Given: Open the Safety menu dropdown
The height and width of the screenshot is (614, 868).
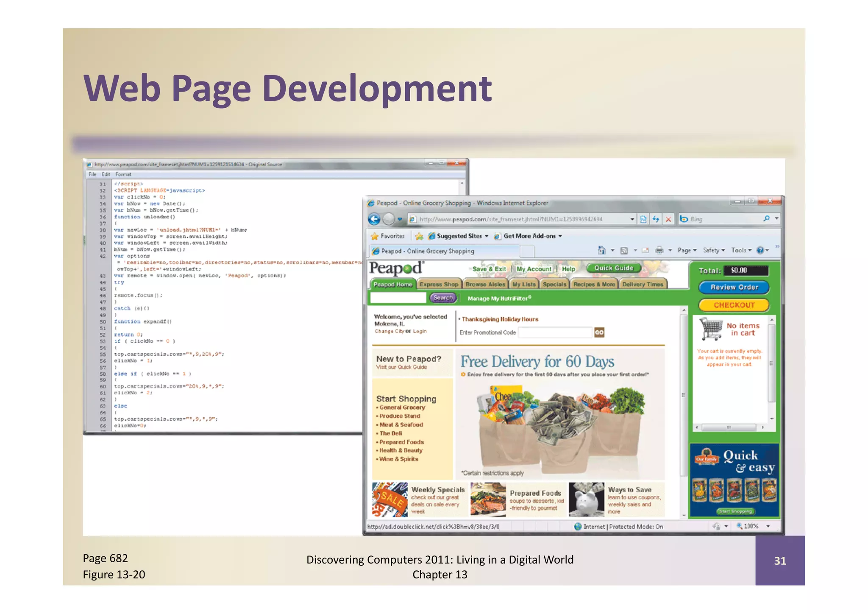Looking at the screenshot, I should pos(714,250).
